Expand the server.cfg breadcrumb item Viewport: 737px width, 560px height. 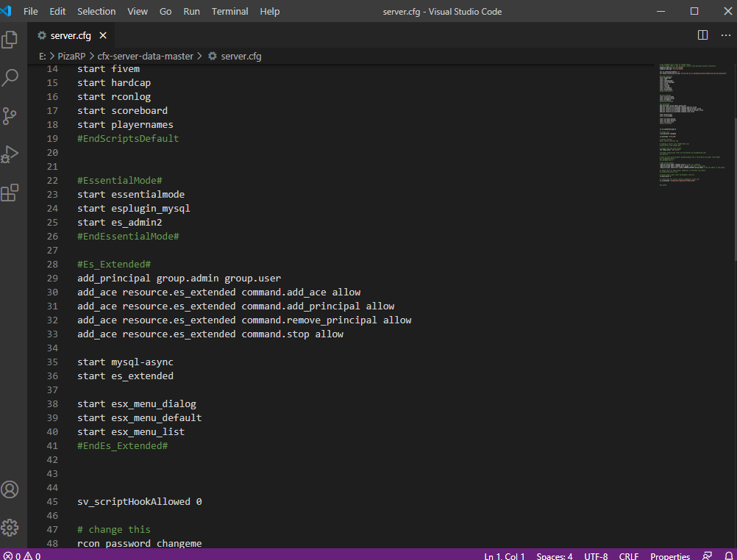(241, 56)
